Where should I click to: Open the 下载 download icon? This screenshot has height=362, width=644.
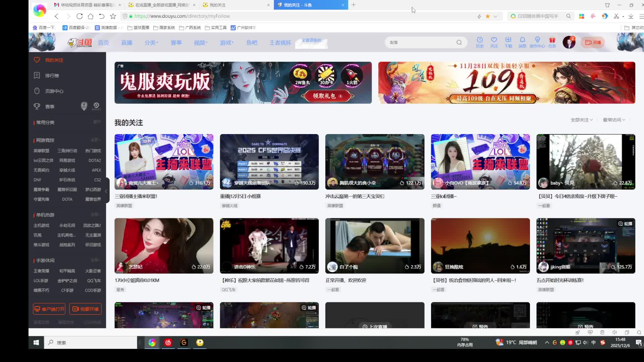[x=508, y=42]
